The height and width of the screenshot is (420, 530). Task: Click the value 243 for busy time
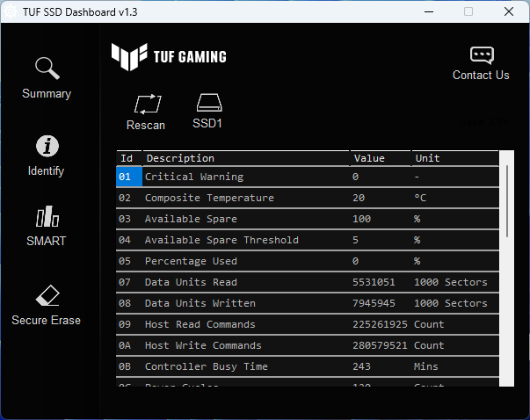[x=361, y=366]
